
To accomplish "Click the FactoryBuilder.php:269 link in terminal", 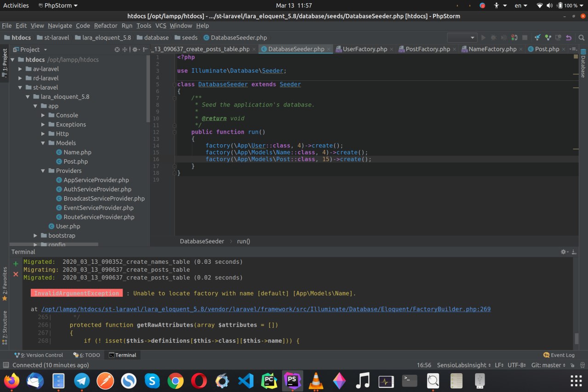I will [x=266, y=309].
